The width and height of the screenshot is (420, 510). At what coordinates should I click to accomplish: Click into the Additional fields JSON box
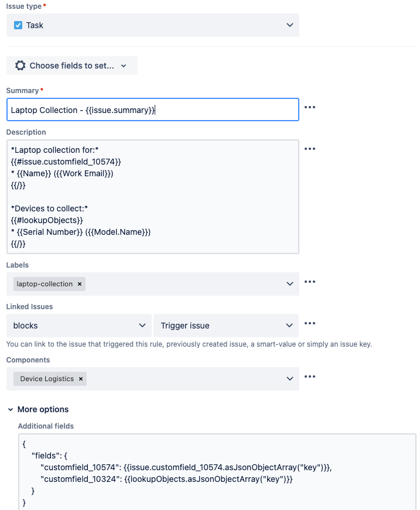(217, 471)
